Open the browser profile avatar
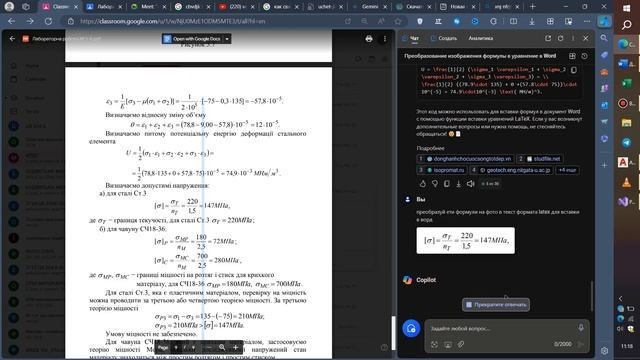Image resolution: width=640 pixels, height=360 pixels. click(9, 7)
